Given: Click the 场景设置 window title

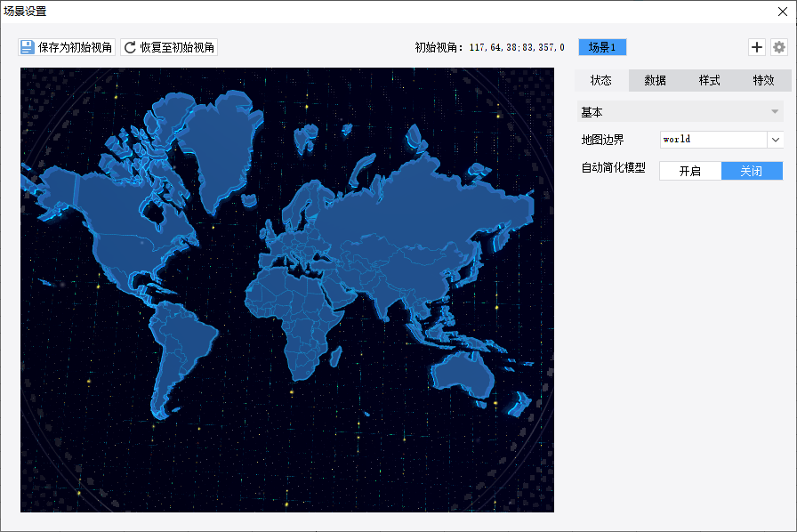Looking at the screenshot, I should tap(25, 12).
